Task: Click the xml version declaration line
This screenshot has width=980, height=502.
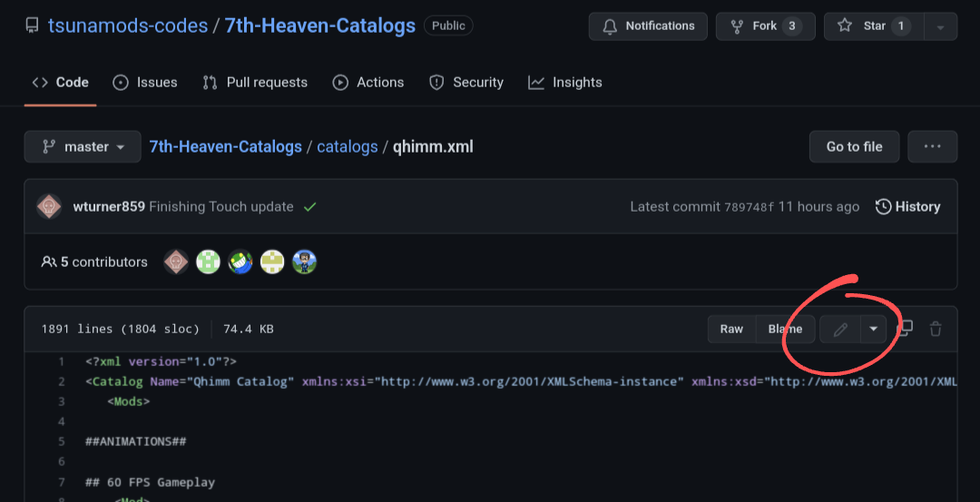Action: (162, 361)
